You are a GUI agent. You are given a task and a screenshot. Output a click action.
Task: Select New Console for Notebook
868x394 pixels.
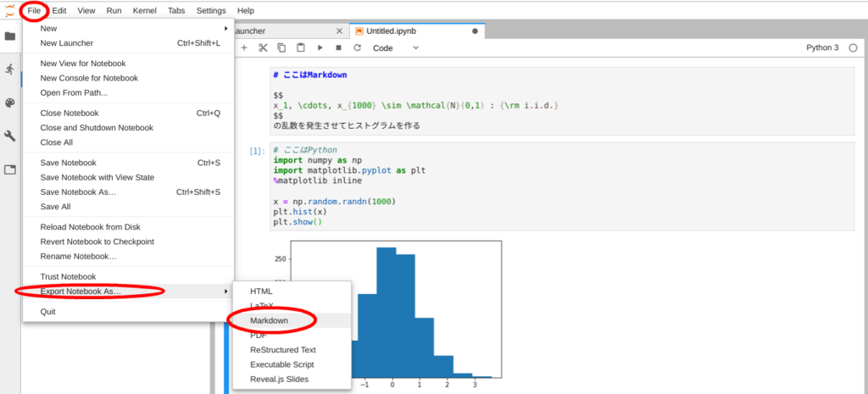click(x=129, y=78)
